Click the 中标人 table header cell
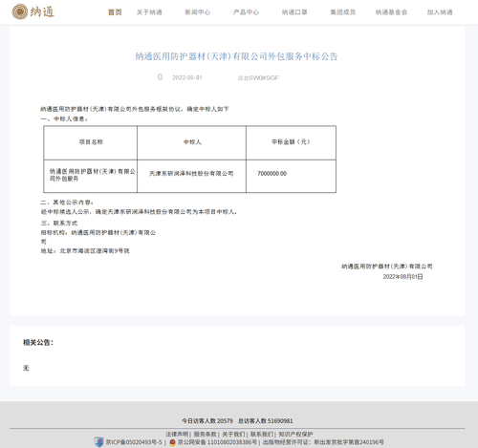 (192, 142)
